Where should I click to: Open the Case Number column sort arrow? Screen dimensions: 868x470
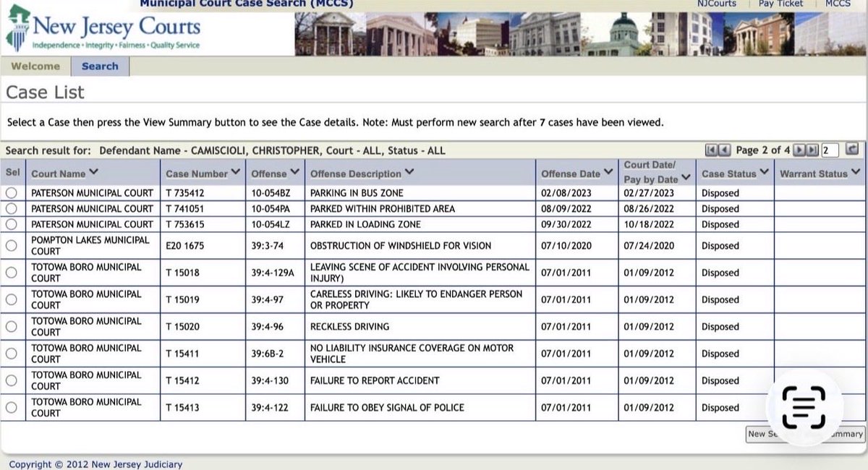click(x=235, y=173)
